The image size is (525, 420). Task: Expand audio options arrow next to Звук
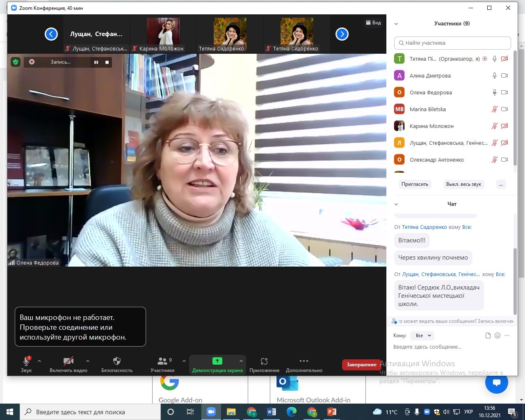coord(39,361)
